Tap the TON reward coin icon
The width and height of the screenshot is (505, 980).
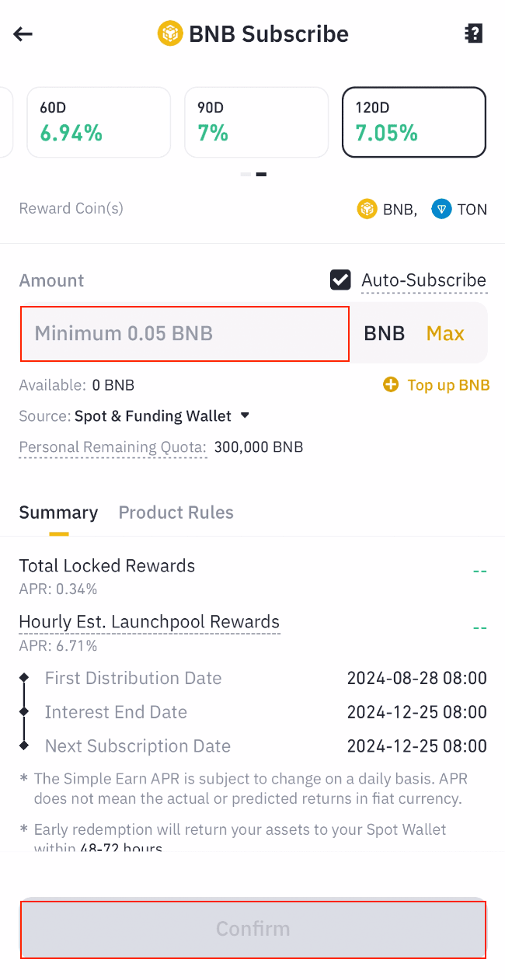click(x=441, y=209)
